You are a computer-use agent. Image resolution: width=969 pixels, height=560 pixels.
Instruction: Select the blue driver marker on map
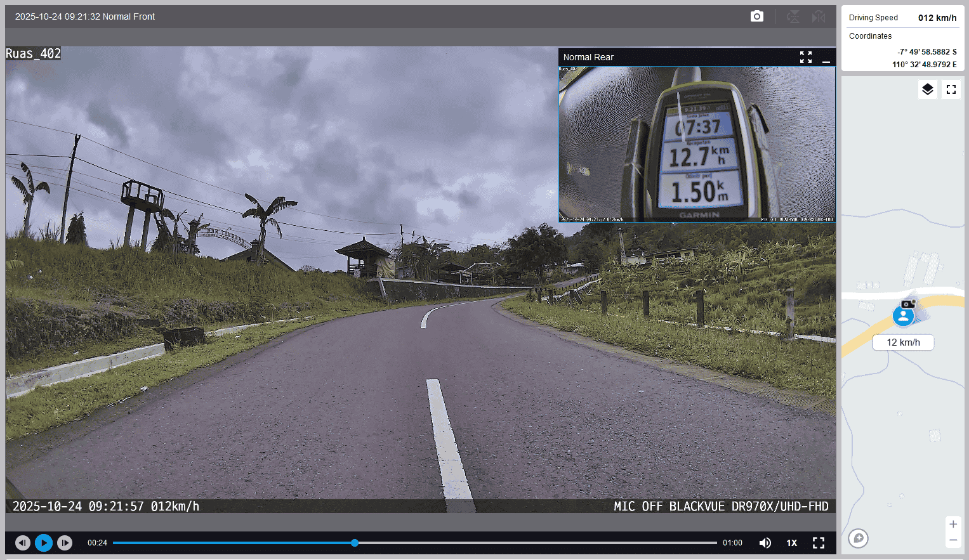tap(903, 315)
